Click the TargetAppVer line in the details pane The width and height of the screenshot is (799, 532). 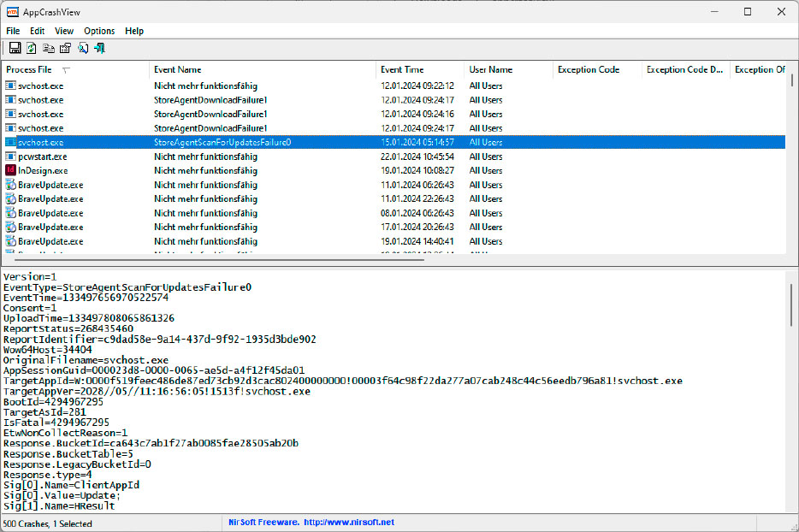pyautogui.click(x=157, y=392)
